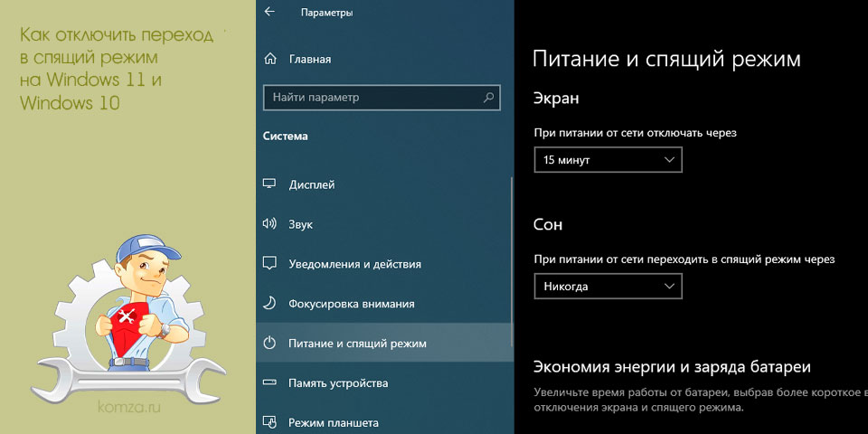Screen dimensions: 868x434
Task: Click the search magnifier icon
Action: point(488,98)
